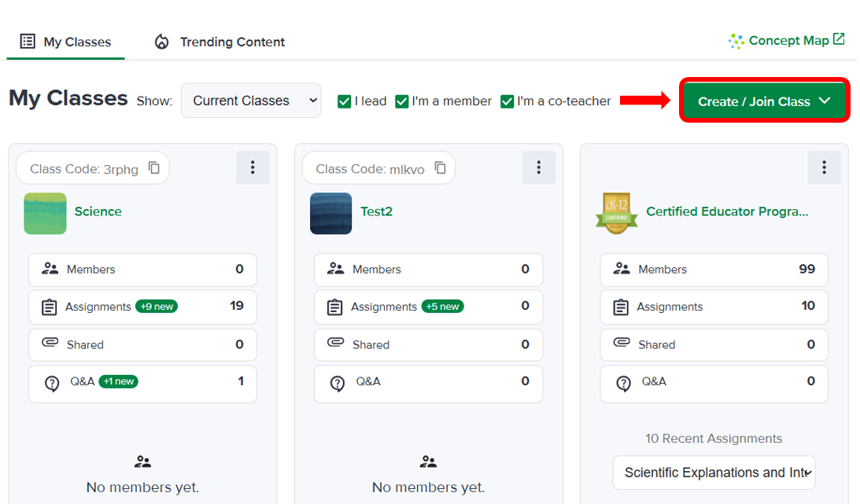860x504 pixels.
Task: Click the Science Assignments clipboard icon
Action: click(x=49, y=307)
